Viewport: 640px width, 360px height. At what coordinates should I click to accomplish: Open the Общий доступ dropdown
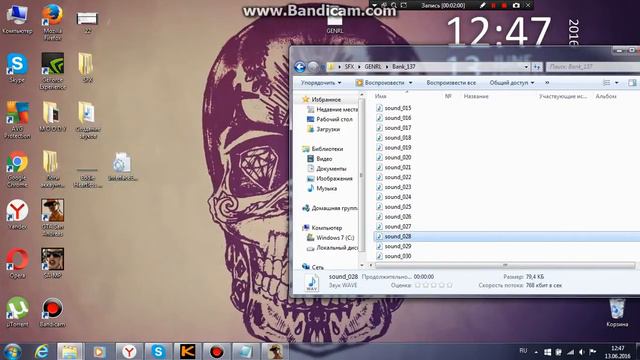(512, 83)
